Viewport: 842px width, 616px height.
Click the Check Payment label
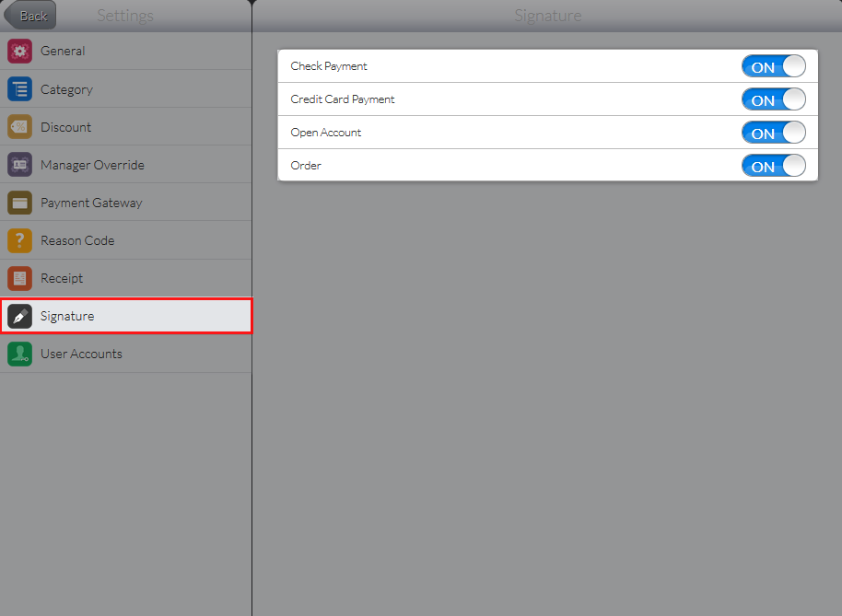coord(329,66)
